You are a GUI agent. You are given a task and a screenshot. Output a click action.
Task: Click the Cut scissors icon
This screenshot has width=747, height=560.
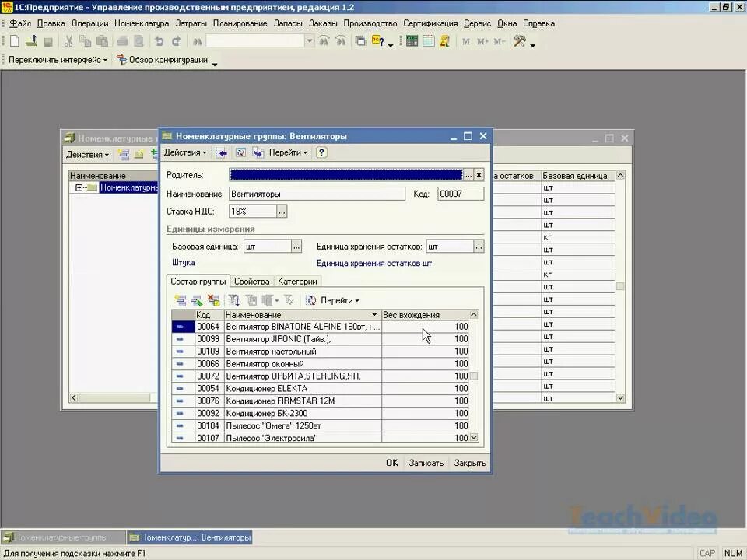68,41
